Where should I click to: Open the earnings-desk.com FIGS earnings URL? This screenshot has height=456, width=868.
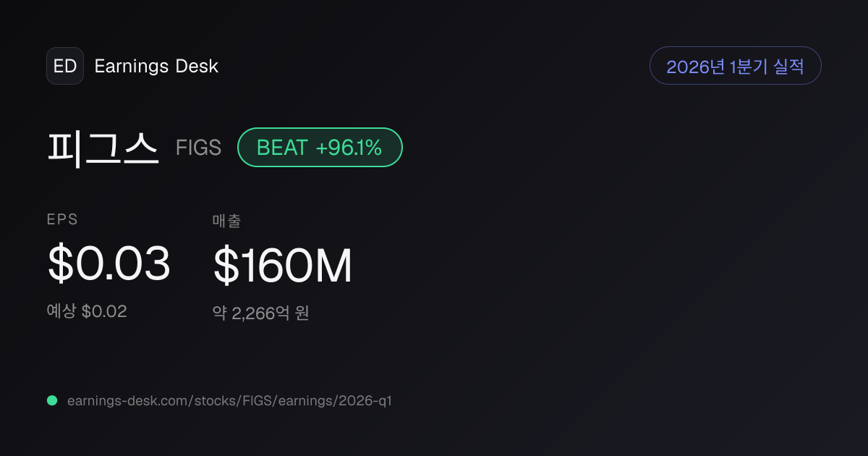tap(229, 400)
